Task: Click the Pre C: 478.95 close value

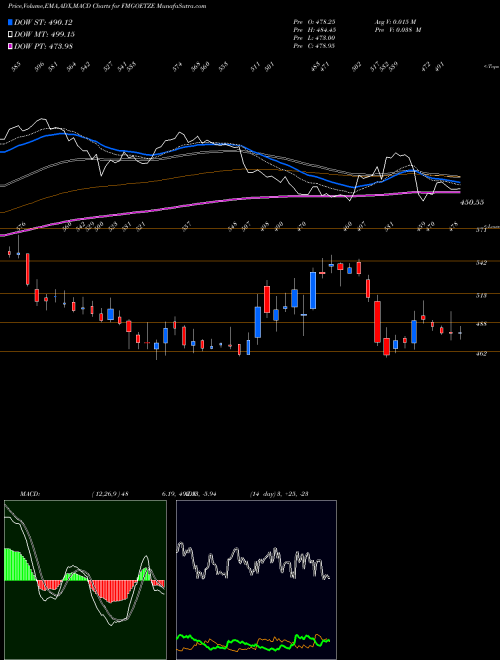Action: (314, 46)
